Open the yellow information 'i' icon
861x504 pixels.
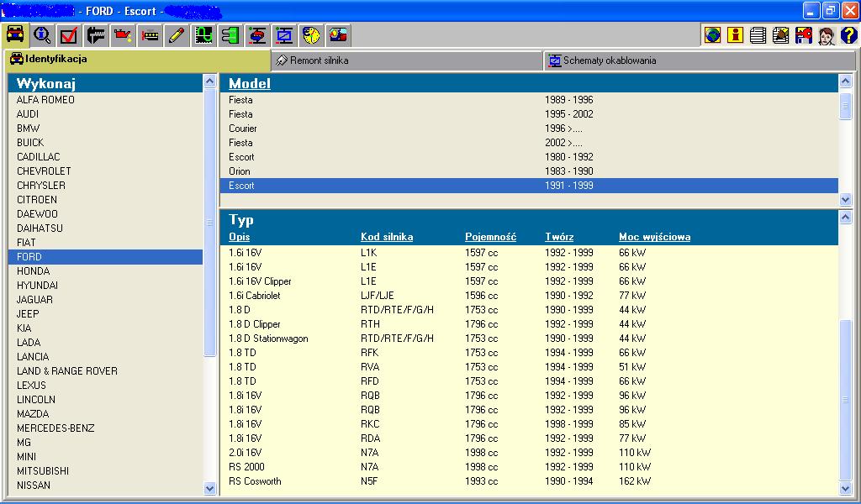[735, 35]
